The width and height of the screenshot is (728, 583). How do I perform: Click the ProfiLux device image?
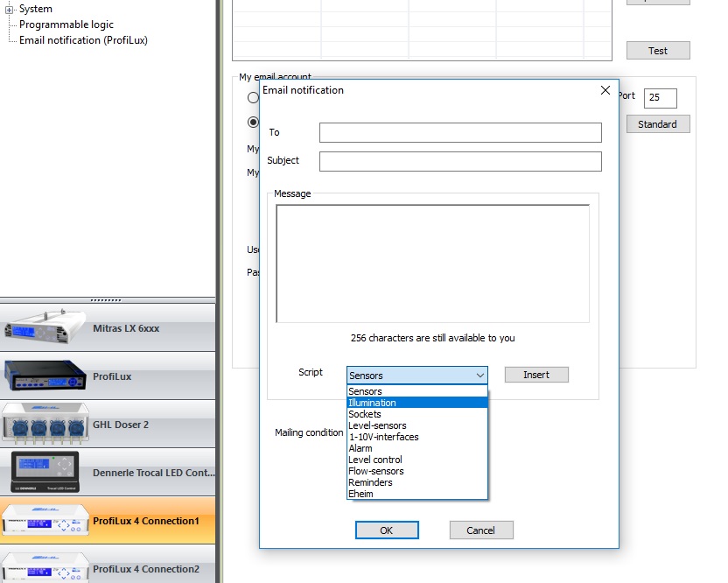[x=45, y=375]
